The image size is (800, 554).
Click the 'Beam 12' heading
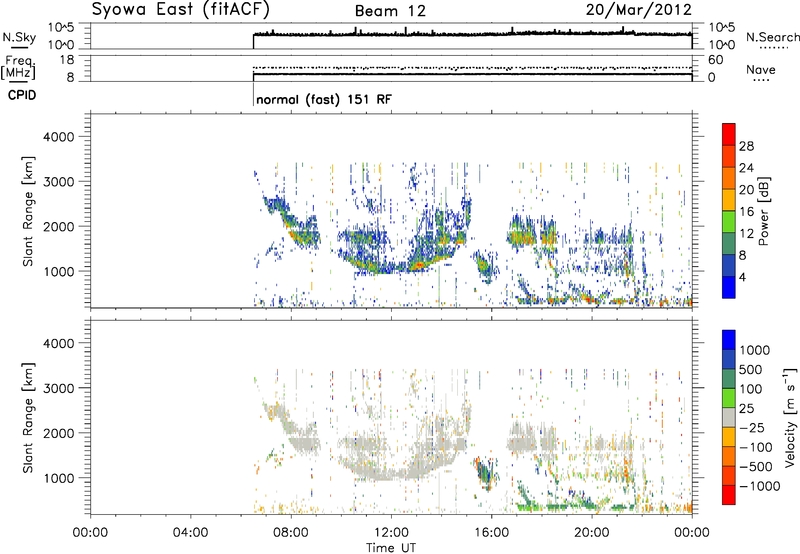pyautogui.click(x=390, y=11)
